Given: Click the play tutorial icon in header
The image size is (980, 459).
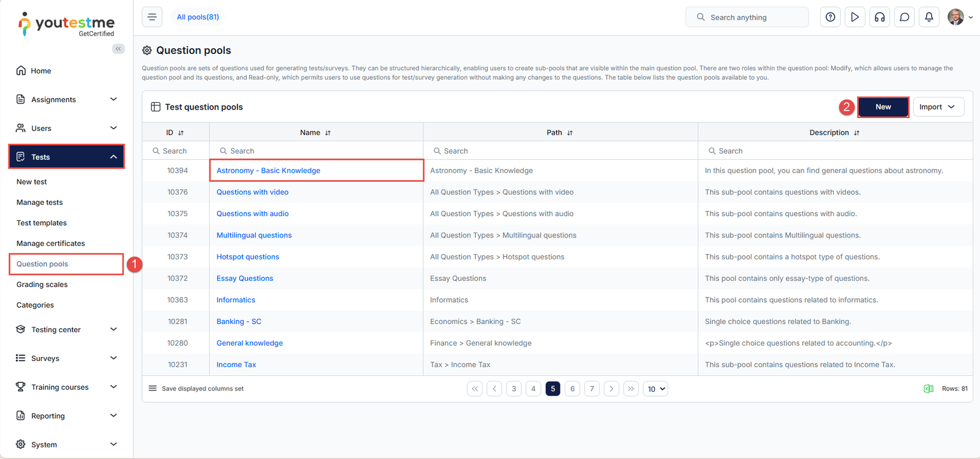Looking at the screenshot, I should tap(854, 17).
